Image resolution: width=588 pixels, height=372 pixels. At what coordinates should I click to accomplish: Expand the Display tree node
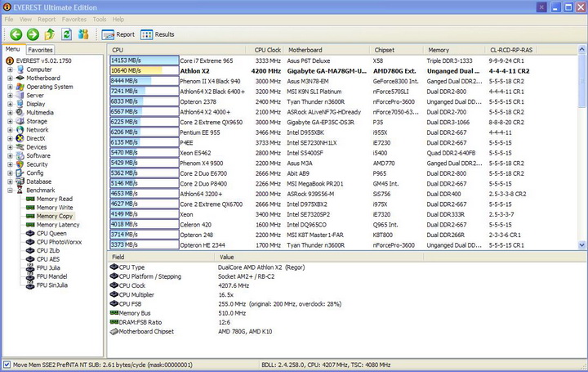[10, 104]
